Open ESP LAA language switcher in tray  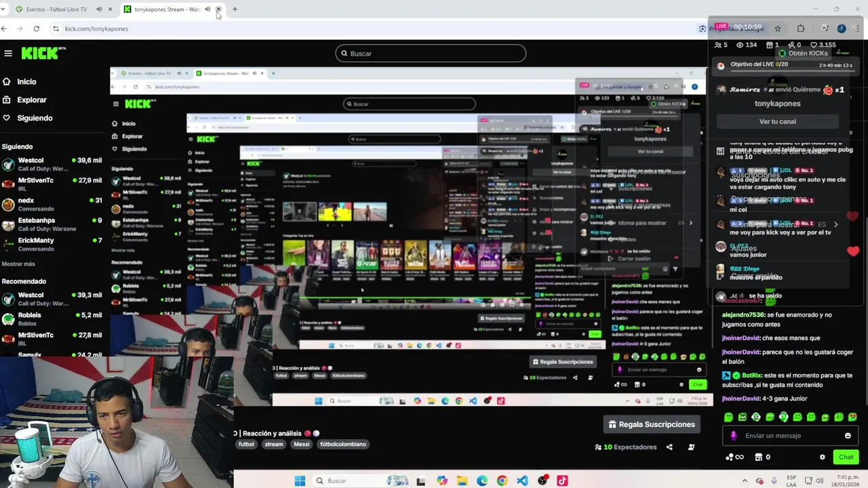click(x=791, y=481)
